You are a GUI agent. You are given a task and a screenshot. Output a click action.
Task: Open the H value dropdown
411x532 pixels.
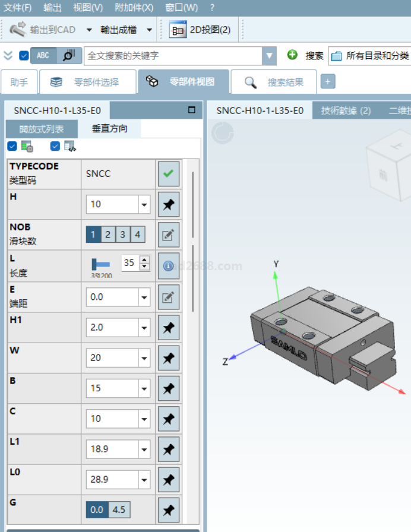[x=144, y=205]
